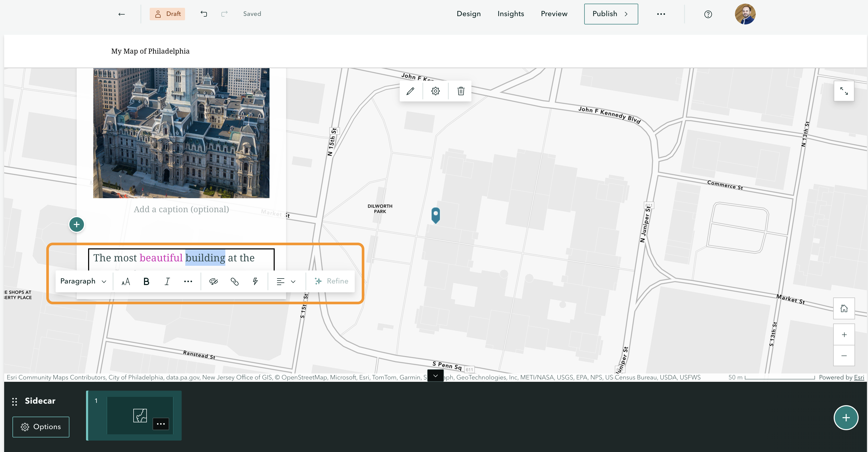This screenshot has width=868, height=452.
Task: Zoom out on the map
Action: tap(844, 356)
